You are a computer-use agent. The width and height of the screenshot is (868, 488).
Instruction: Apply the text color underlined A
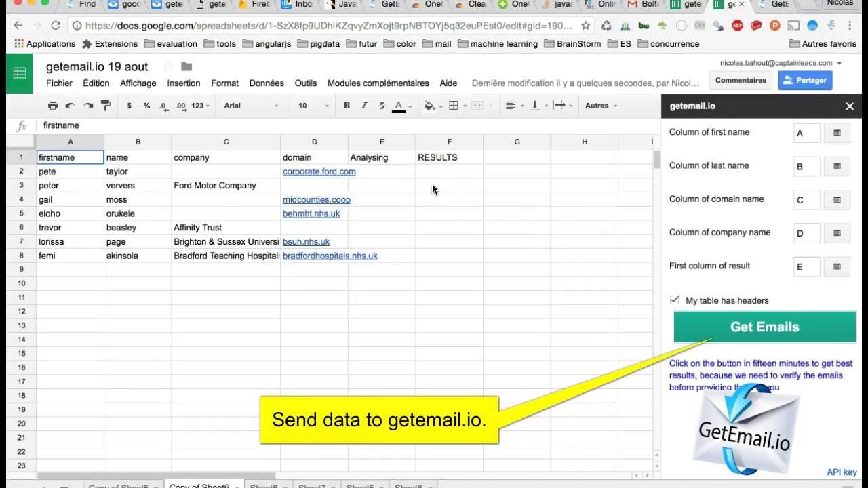399,106
